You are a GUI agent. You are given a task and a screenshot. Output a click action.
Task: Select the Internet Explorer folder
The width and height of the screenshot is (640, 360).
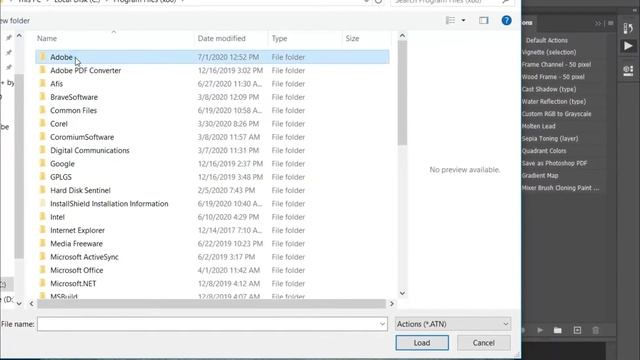(x=77, y=230)
